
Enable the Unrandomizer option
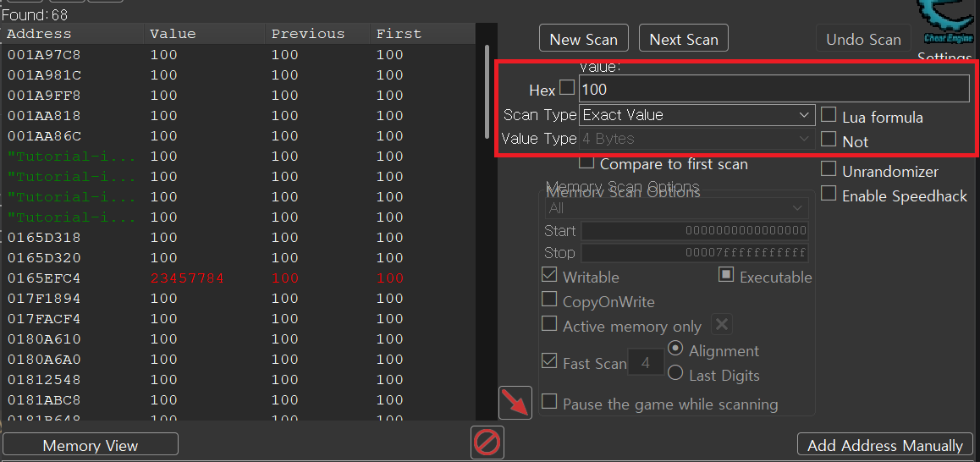829,169
